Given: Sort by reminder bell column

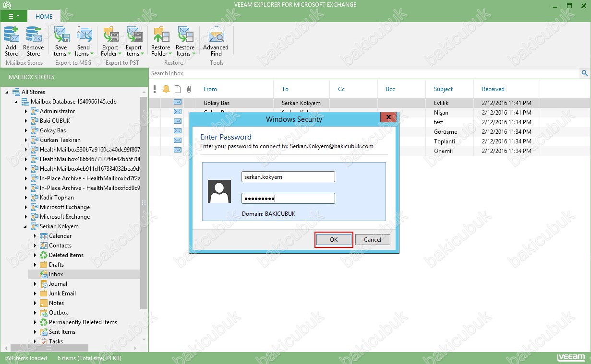Looking at the screenshot, I should (x=166, y=89).
